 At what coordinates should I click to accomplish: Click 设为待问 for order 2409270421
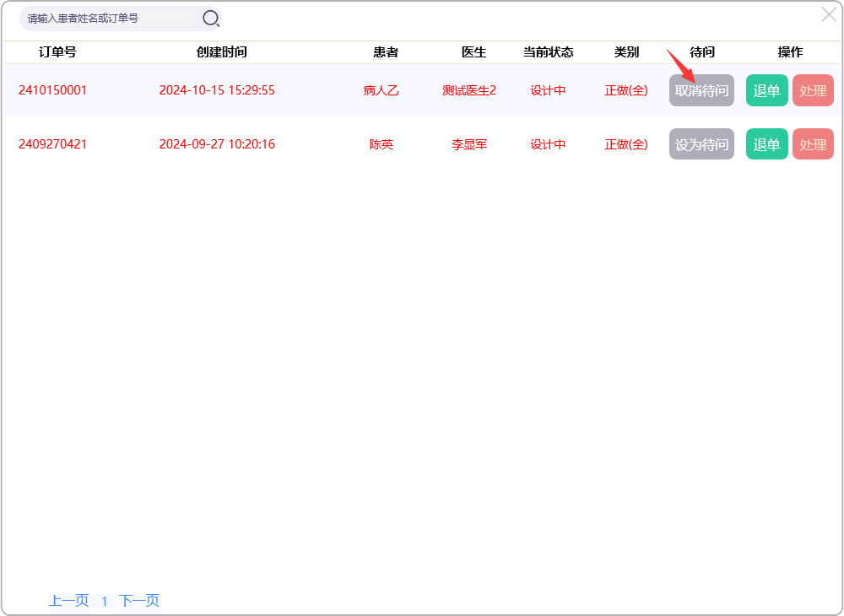701,144
